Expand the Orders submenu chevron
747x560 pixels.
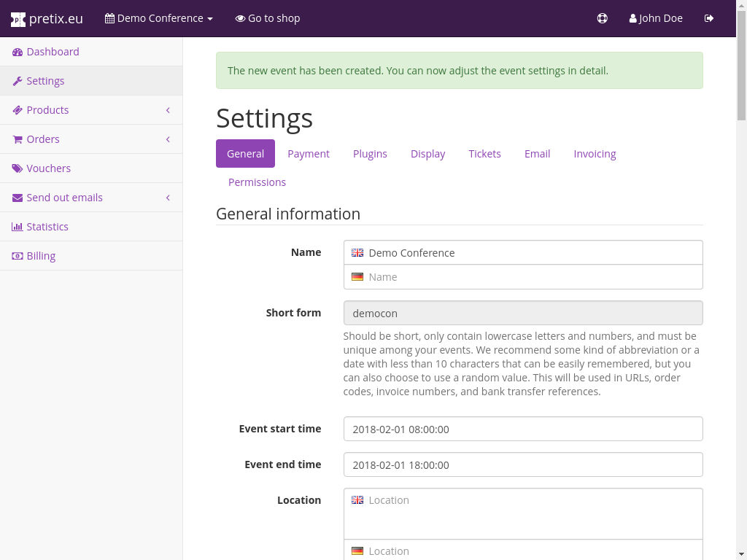click(168, 139)
